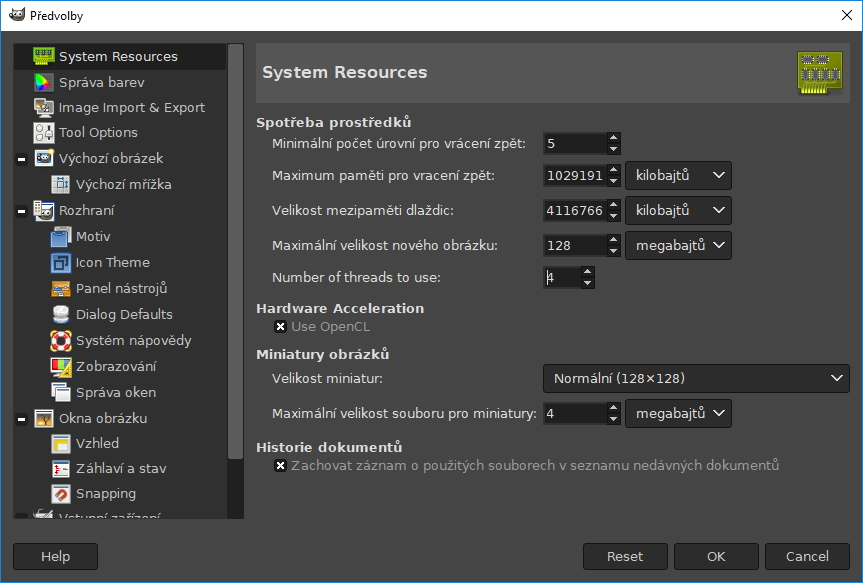
Task: Select Zobrazování in the preferences tree
Action: pyautogui.click(x=115, y=367)
